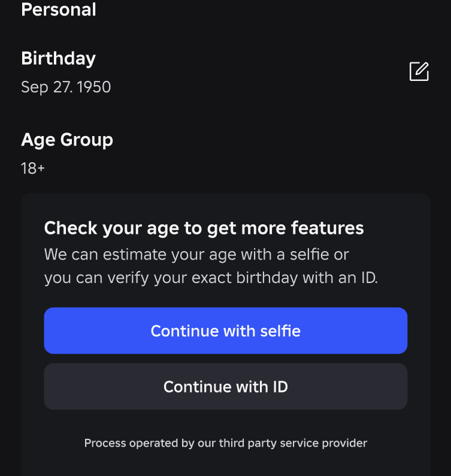This screenshot has height=476, width=451.
Task: Select the Age Group label
Action: (x=66, y=140)
